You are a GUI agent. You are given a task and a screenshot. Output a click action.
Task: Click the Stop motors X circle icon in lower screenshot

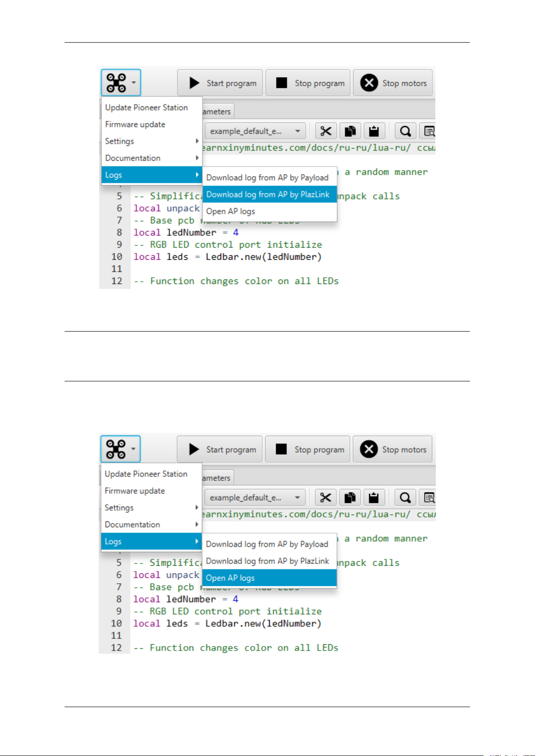tap(368, 449)
